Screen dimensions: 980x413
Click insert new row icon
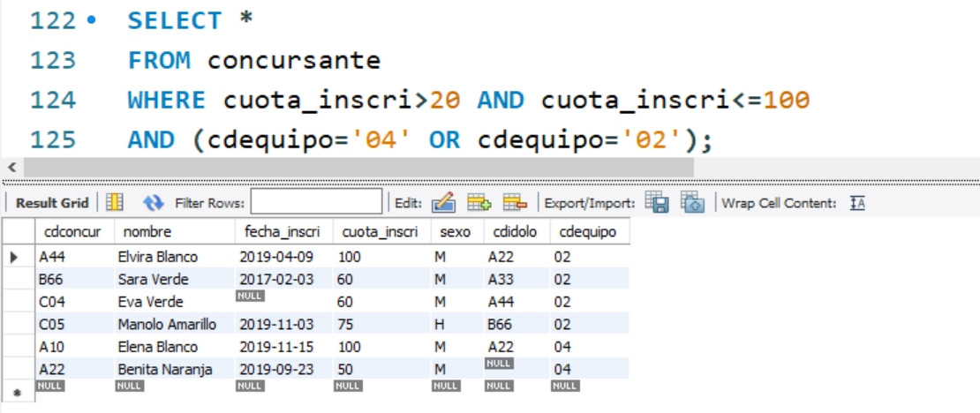tap(479, 202)
